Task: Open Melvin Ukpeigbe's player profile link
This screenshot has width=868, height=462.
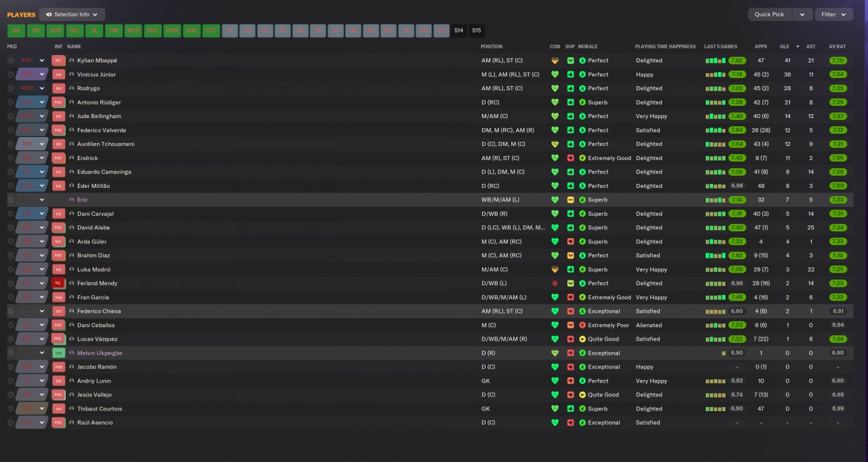Action: [100, 353]
